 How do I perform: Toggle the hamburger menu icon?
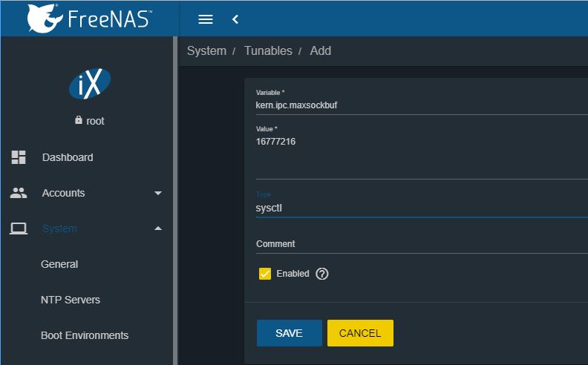[x=206, y=19]
